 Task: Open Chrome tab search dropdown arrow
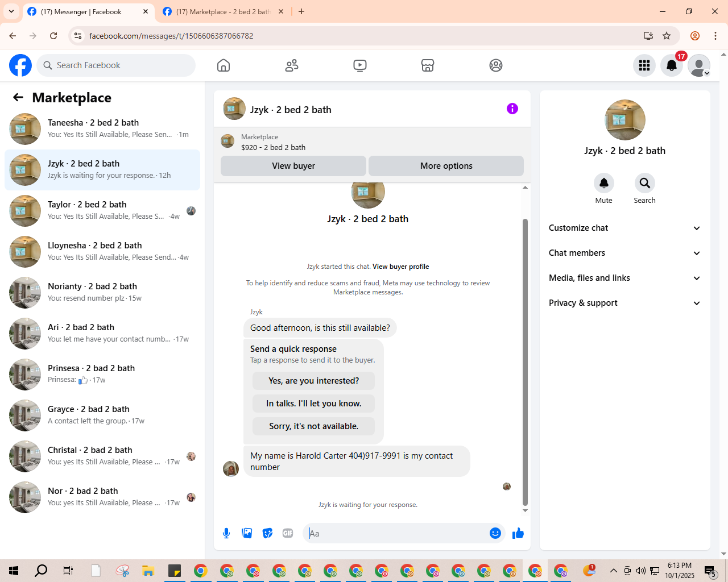(11, 11)
